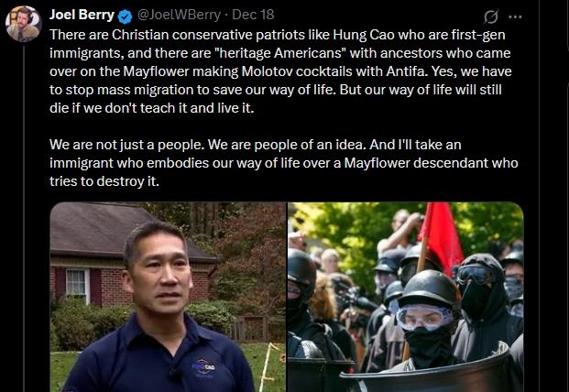Click the blue verified checkmark badge
Viewport: 569px width, 392px height.
(x=126, y=16)
